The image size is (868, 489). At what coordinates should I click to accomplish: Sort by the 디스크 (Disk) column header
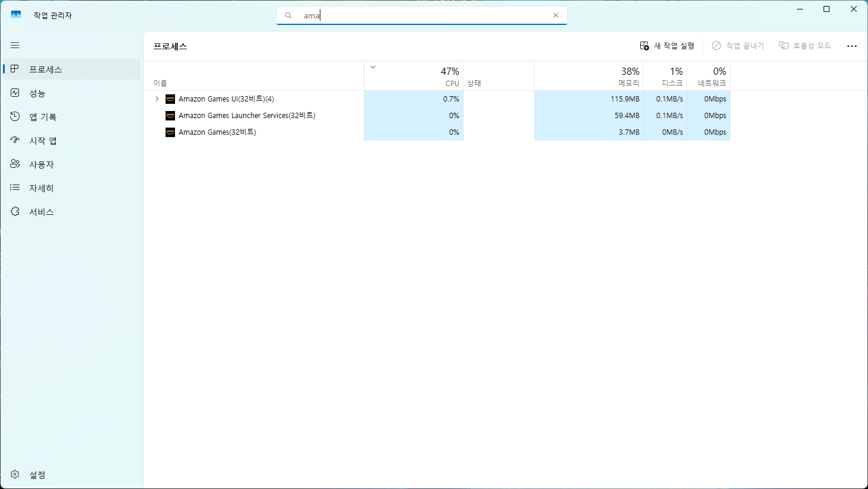point(665,76)
